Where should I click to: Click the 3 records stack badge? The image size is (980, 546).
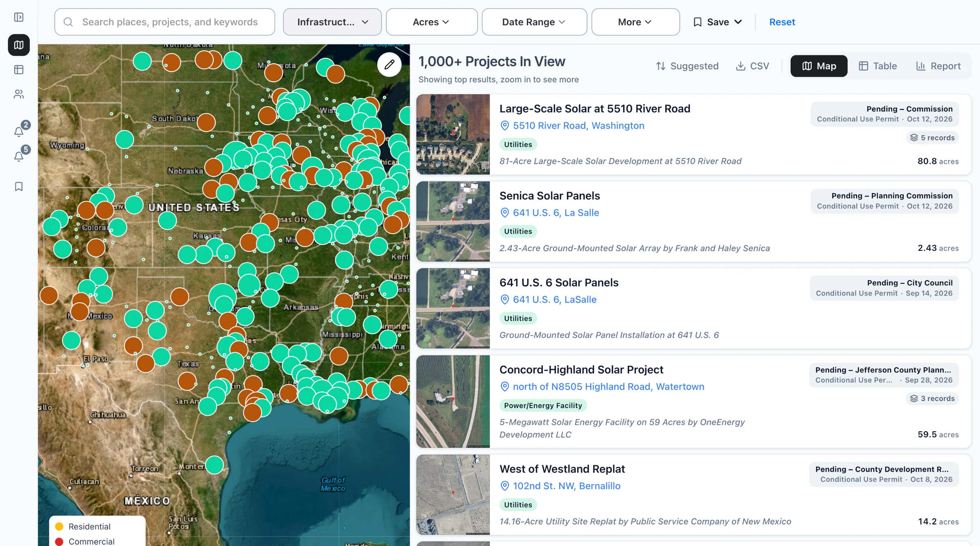click(932, 398)
